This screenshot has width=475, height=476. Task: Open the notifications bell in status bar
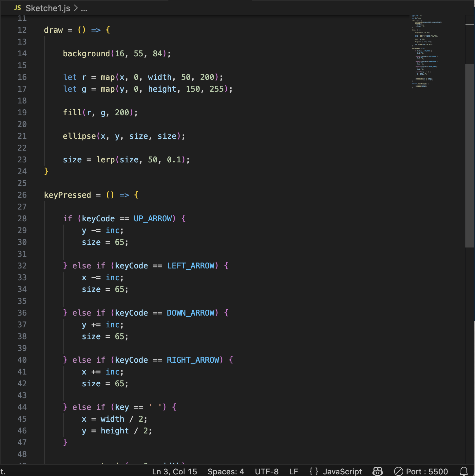464,471
